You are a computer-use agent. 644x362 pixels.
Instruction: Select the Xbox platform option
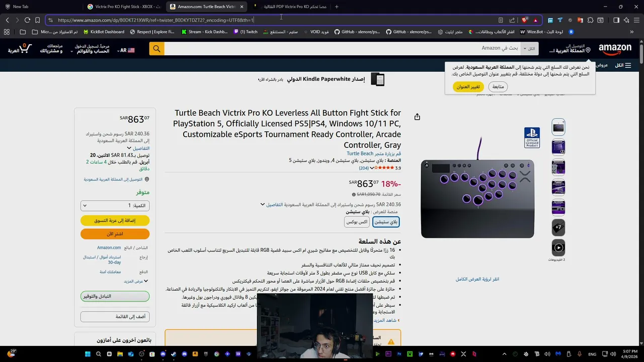click(357, 222)
